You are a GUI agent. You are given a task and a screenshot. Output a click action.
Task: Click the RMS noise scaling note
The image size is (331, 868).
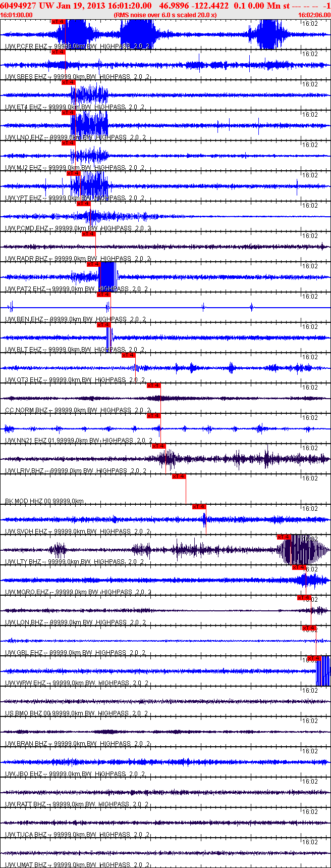click(165, 15)
